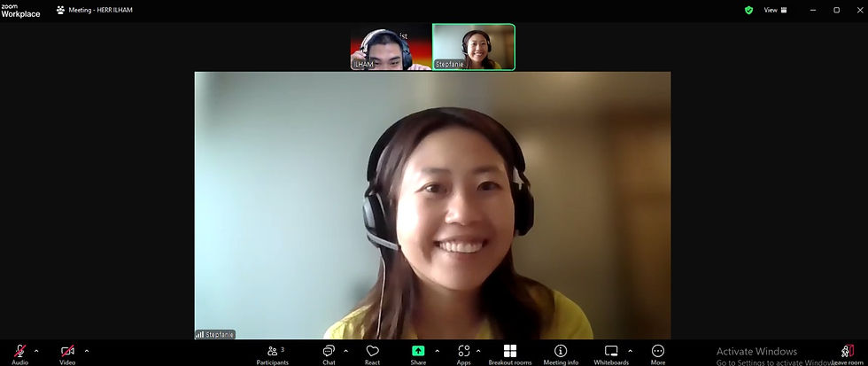The height and width of the screenshot is (366, 868).
Task: Close the Zoom meeting window
Action: coord(860,10)
